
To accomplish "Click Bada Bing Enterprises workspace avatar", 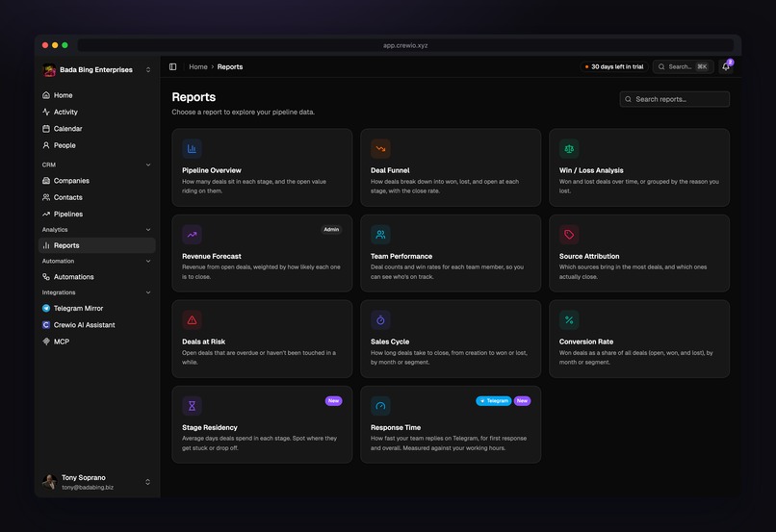I will click(49, 70).
